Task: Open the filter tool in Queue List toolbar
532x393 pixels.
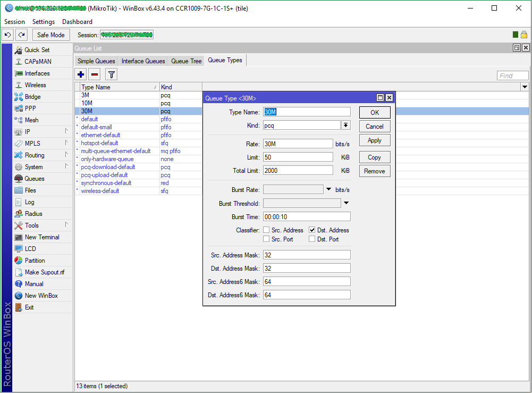Action: click(111, 74)
